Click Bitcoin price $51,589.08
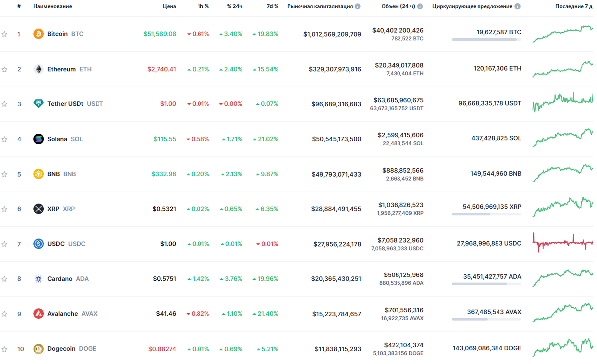The image size is (597, 364). point(160,34)
